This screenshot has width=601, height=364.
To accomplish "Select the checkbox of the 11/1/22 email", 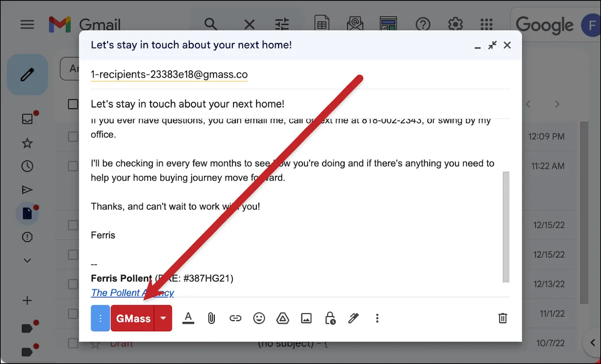I will 73,314.
